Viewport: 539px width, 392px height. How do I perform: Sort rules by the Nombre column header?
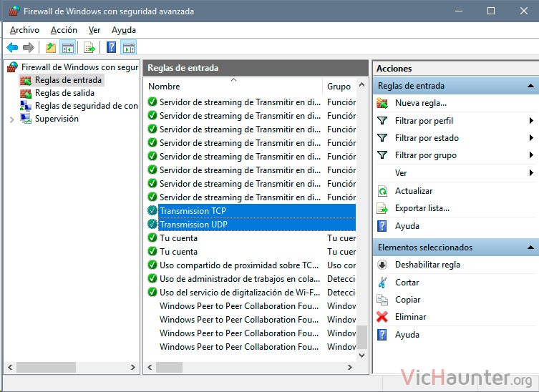233,87
